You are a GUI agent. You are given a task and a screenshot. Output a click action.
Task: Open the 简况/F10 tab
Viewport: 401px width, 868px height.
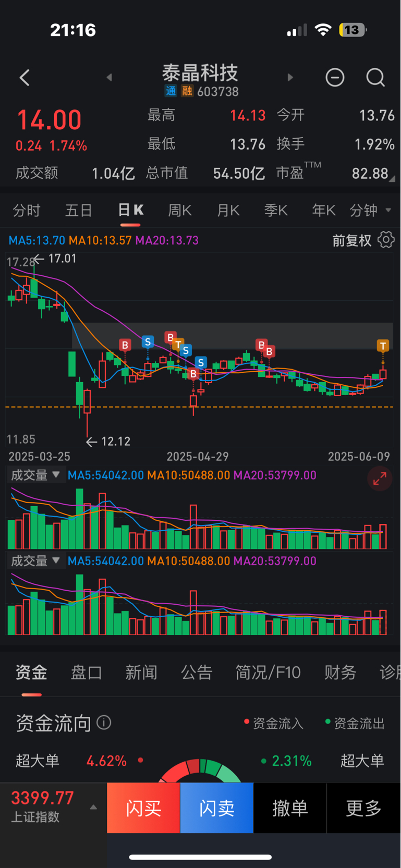(x=268, y=672)
